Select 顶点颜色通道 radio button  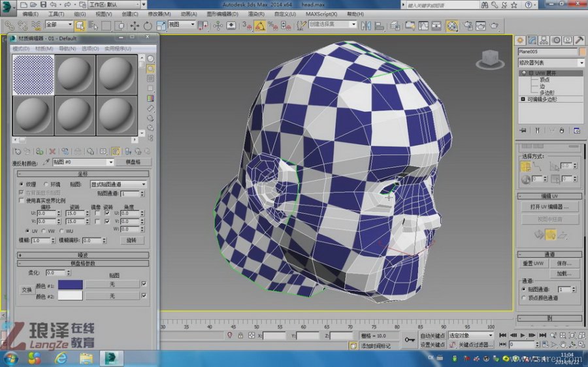524,298
